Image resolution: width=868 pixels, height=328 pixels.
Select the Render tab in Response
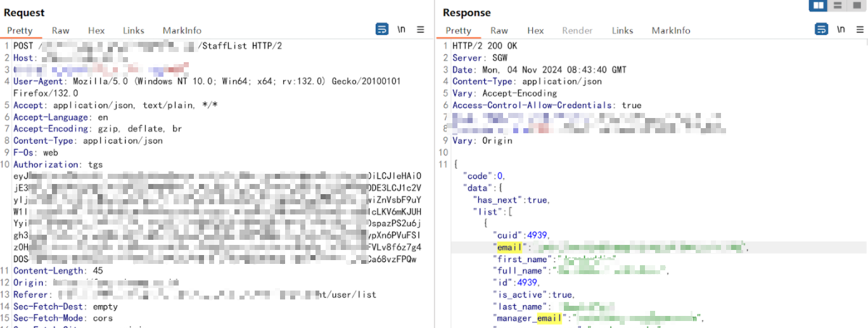point(577,30)
